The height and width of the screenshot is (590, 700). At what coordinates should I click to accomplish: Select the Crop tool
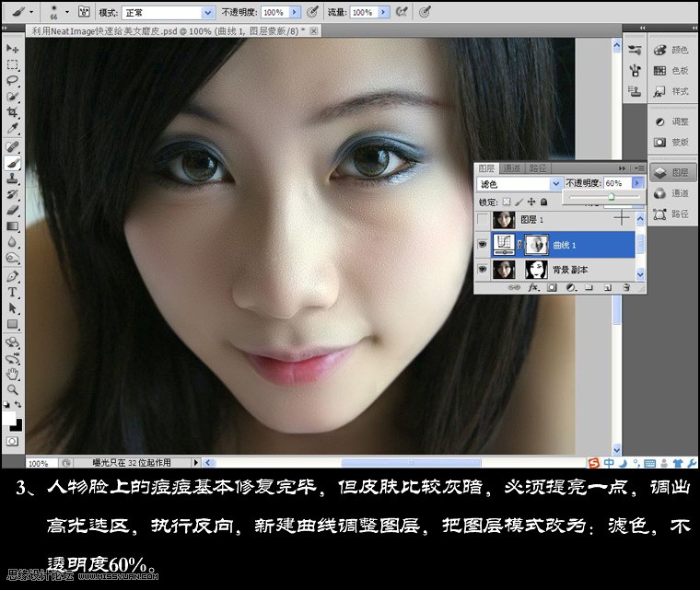pos(12,112)
